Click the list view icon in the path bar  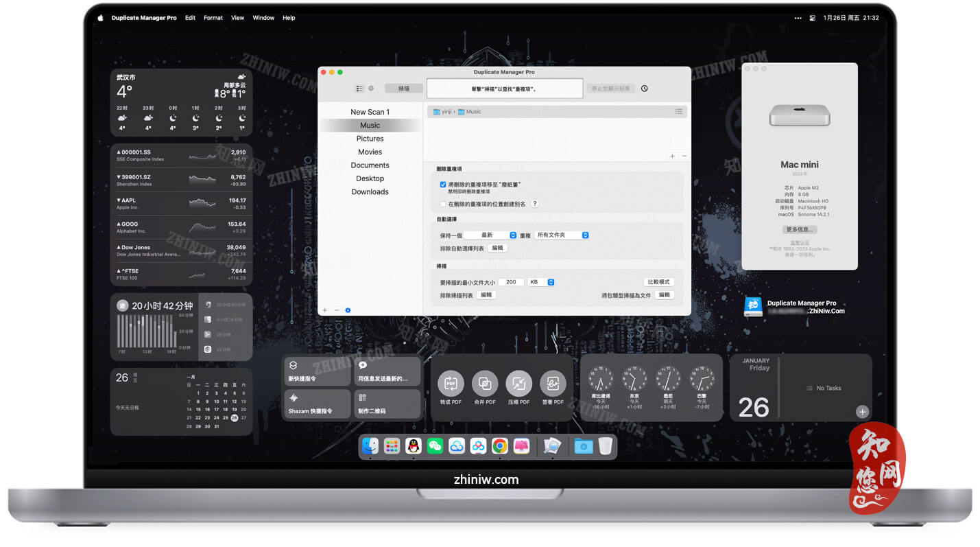coord(678,111)
